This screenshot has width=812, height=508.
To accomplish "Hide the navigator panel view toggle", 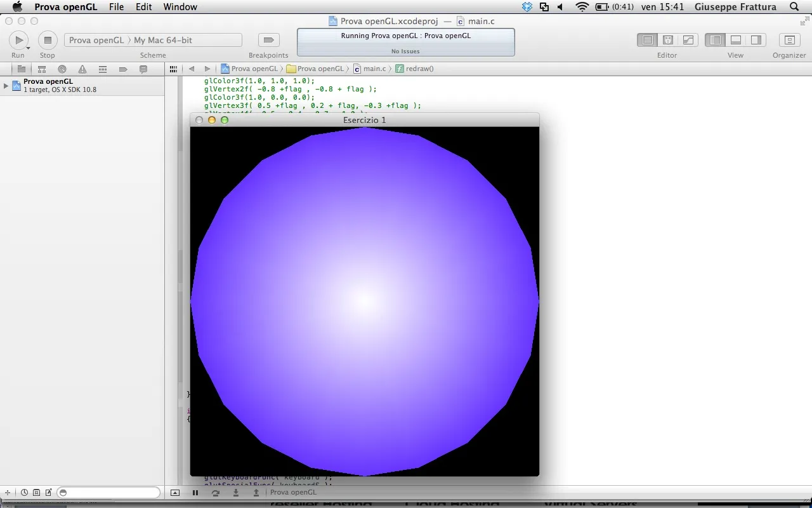I will pyautogui.click(x=714, y=39).
